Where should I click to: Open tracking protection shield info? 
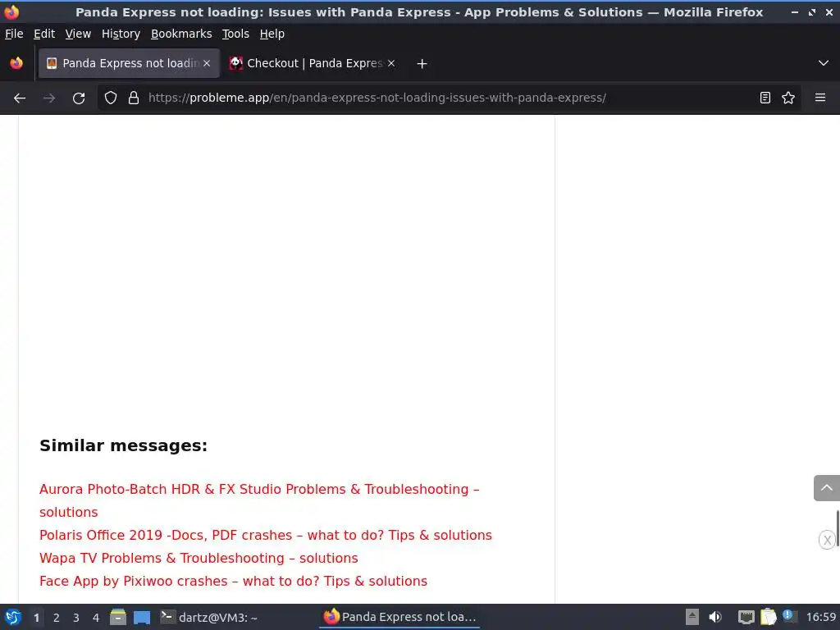111,98
